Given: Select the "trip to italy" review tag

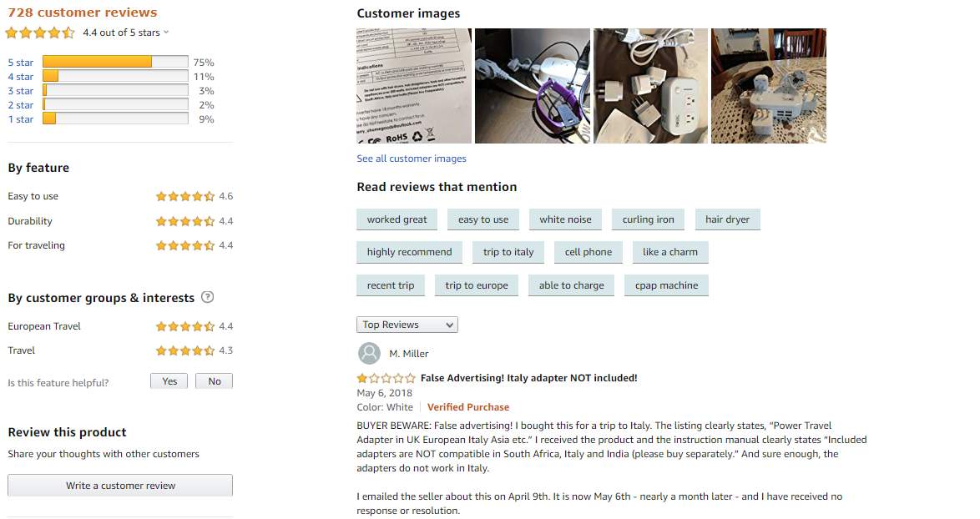Looking at the screenshot, I should pos(508,252).
